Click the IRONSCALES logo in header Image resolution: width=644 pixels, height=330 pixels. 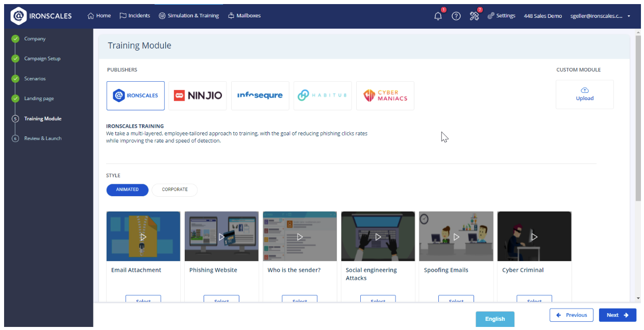pos(42,16)
